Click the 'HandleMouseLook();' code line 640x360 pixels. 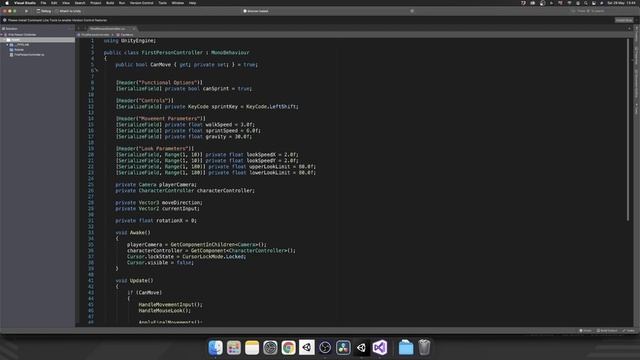164,311
